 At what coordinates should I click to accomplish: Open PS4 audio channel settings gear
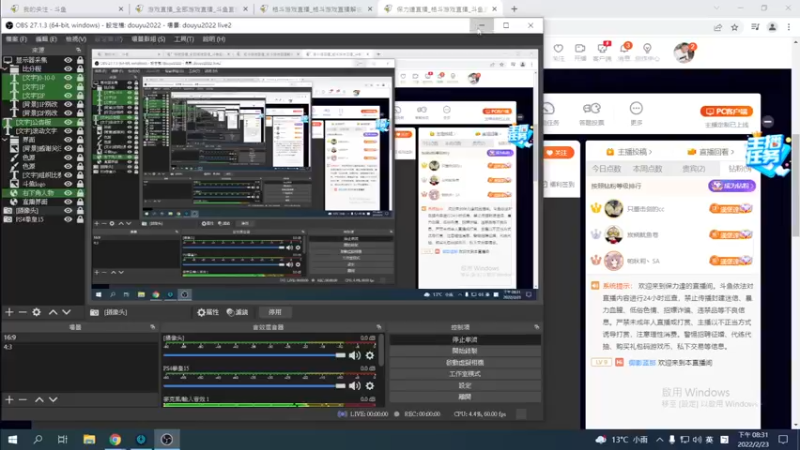click(370, 386)
